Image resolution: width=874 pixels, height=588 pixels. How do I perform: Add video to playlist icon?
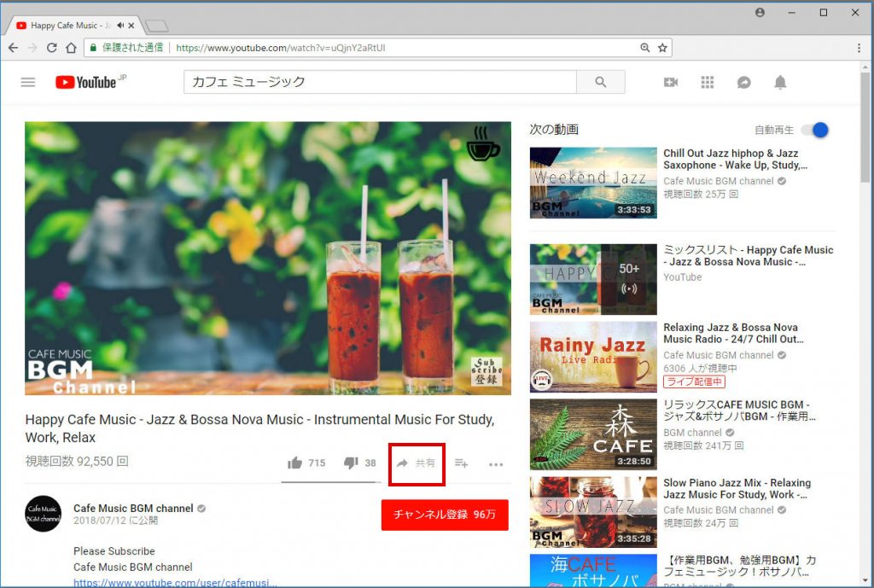tap(461, 463)
